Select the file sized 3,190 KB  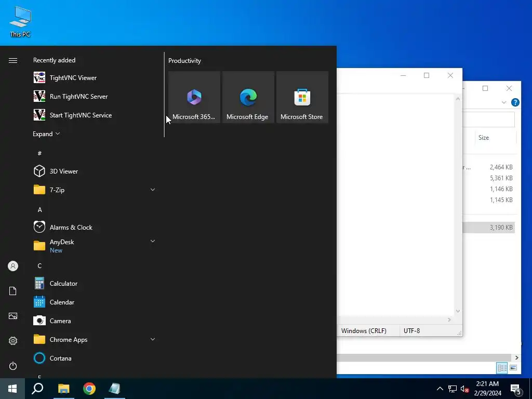(489, 228)
